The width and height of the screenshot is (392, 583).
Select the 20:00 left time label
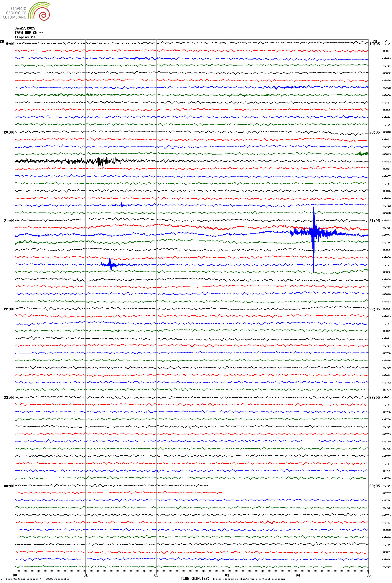9,132
